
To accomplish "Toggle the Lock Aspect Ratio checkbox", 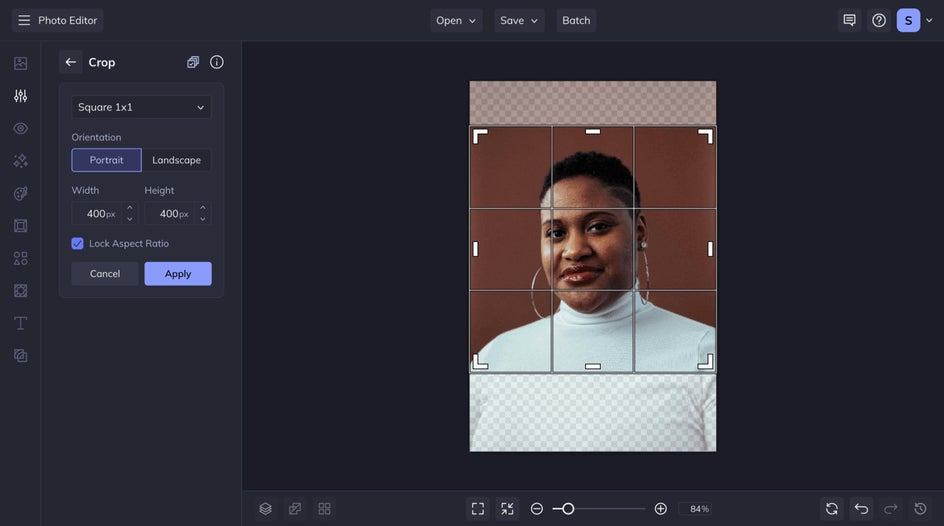I will click(x=78, y=243).
